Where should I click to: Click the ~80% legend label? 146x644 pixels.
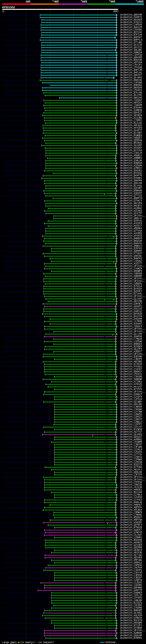(x=112, y=2)
